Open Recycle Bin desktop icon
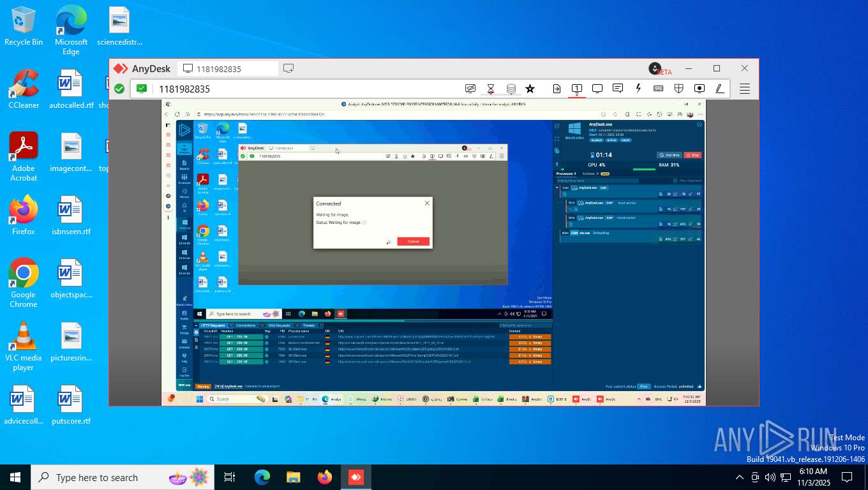Image resolution: width=868 pixels, height=490 pixels. tap(24, 27)
